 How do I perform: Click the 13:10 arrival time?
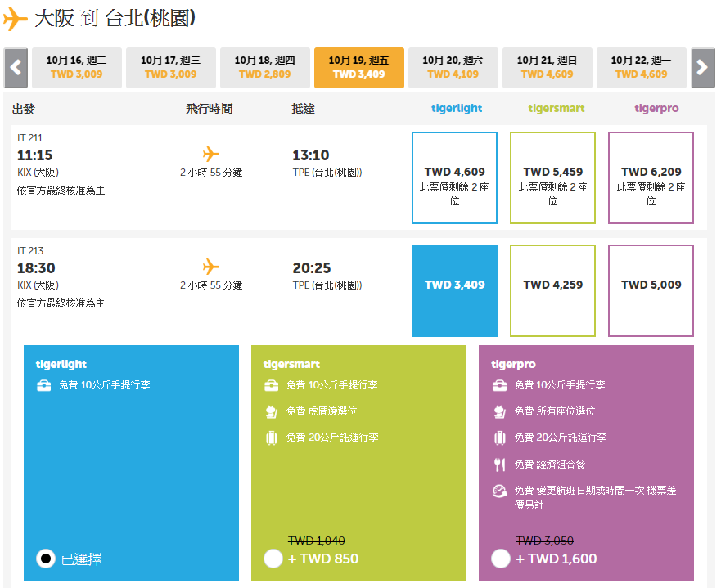[x=311, y=155]
